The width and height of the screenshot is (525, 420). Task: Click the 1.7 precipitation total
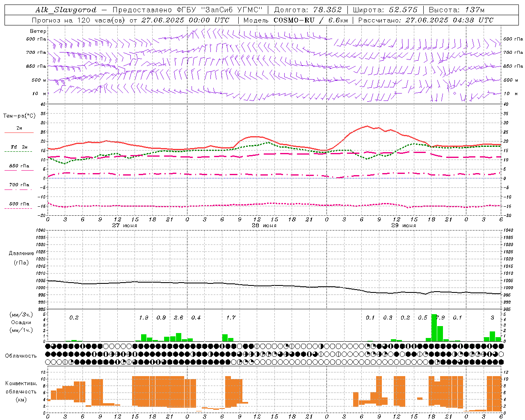click(x=231, y=317)
